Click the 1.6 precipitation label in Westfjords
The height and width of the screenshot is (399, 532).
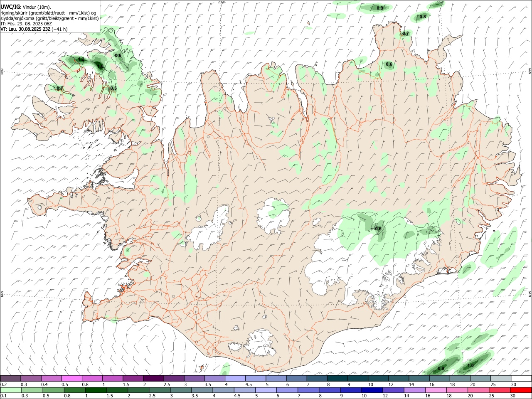point(100,66)
